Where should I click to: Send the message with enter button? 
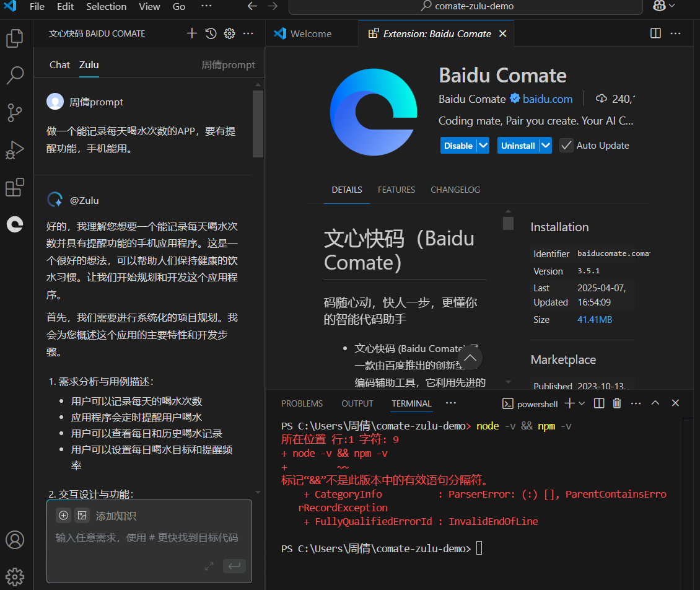coord(234,566)
